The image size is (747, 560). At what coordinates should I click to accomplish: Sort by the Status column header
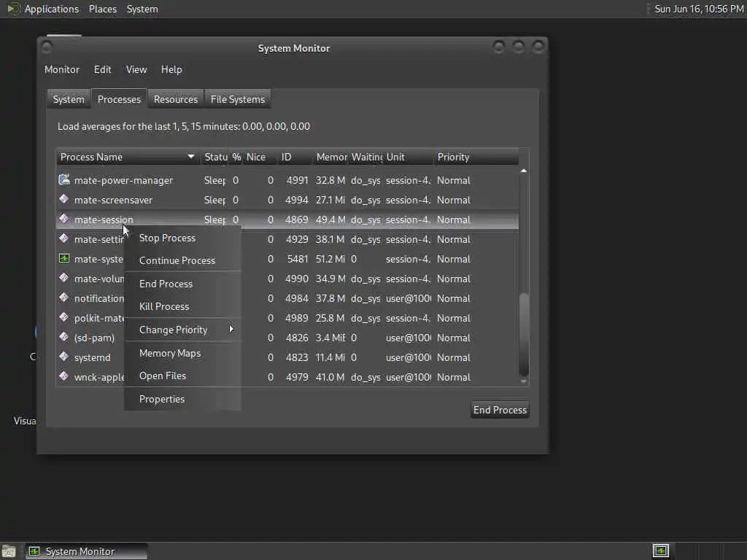coord(215,157)
